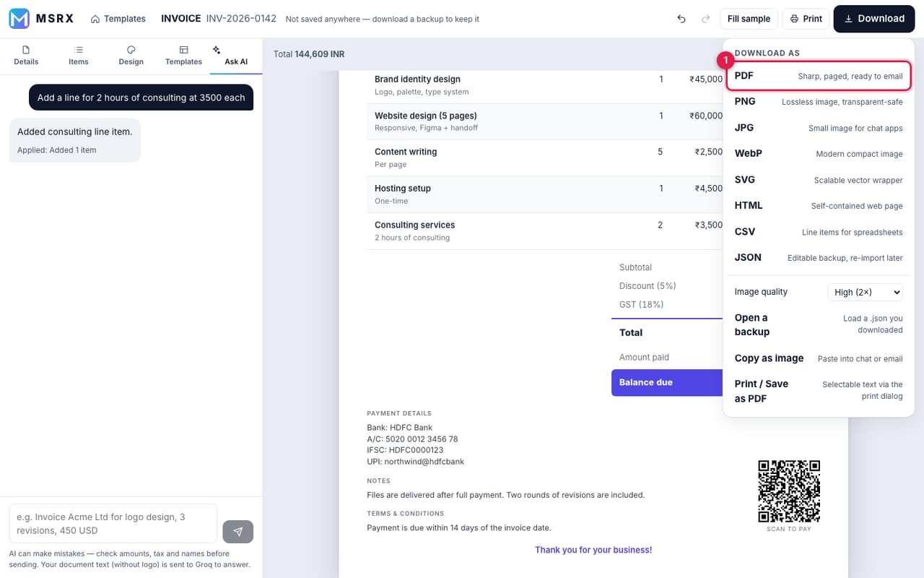This screenshot has width=924, height=578.
Task: Click the Website design (5 pages) row
Action: pyautogui.click(x=545, y=121)
